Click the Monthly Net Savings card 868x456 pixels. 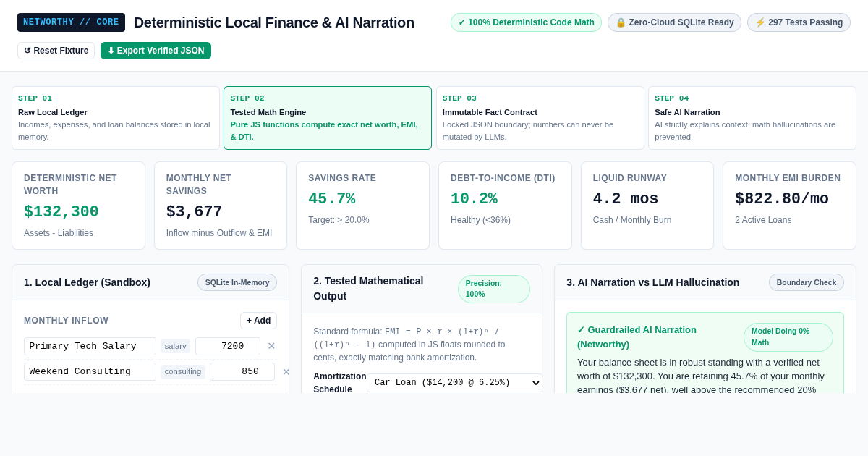click(x=221, y=206)
